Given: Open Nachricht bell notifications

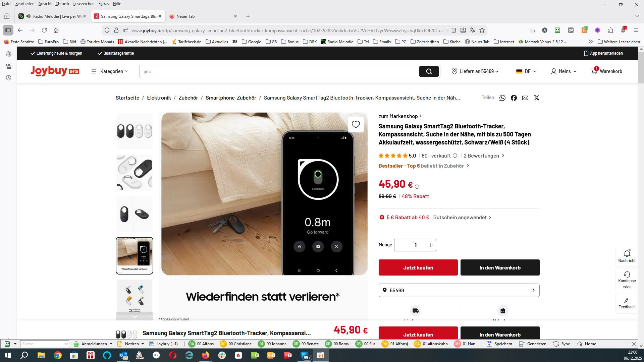Looking at the screenshot, I should click(627, 256).
